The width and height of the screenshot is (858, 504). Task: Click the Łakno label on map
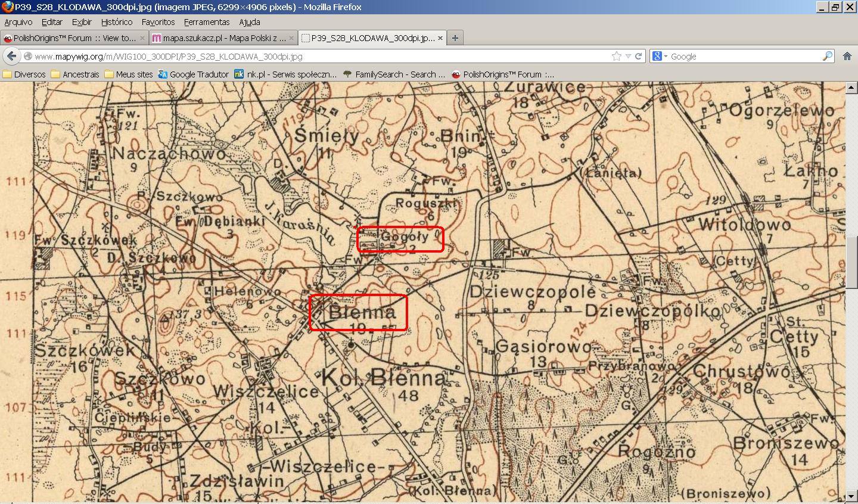point(811,171)
